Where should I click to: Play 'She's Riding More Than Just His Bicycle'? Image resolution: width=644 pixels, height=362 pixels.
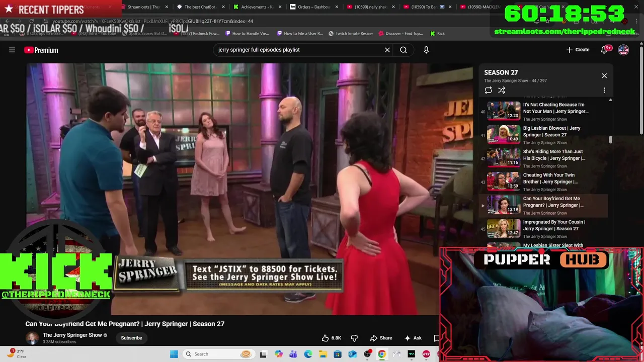[x=543, y=158]
